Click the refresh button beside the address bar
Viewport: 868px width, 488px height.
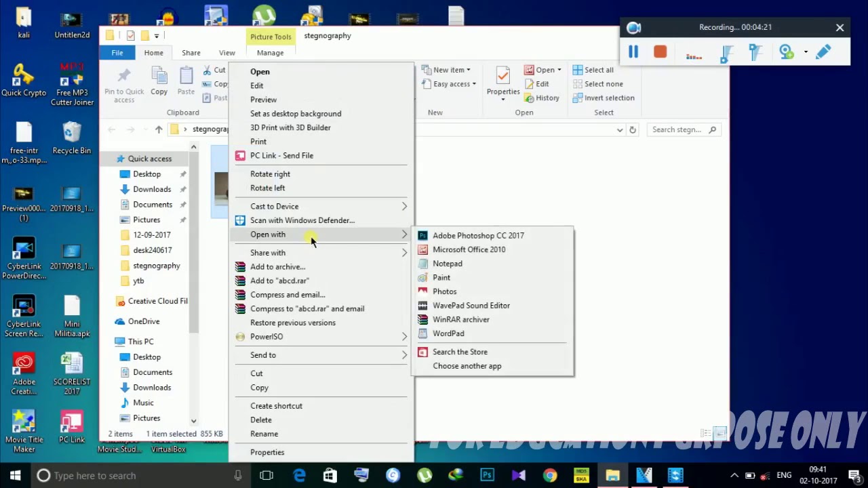[632, 129]
